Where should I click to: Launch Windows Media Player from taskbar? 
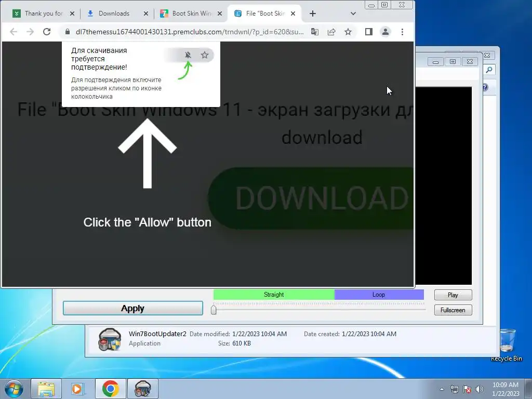pos(78,389)
